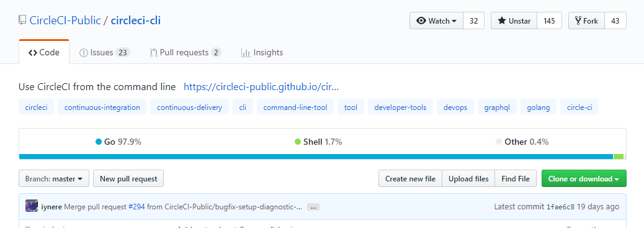Open the iynere author link

coord(51,207)
